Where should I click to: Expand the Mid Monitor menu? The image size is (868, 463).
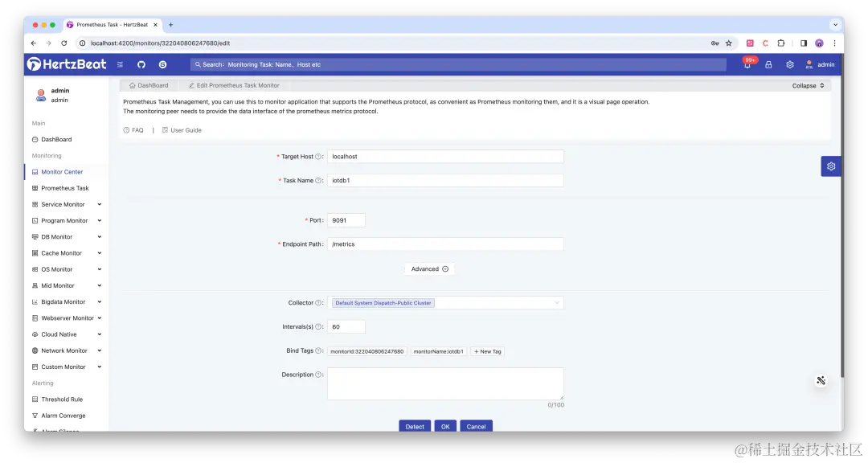(67, 286)
